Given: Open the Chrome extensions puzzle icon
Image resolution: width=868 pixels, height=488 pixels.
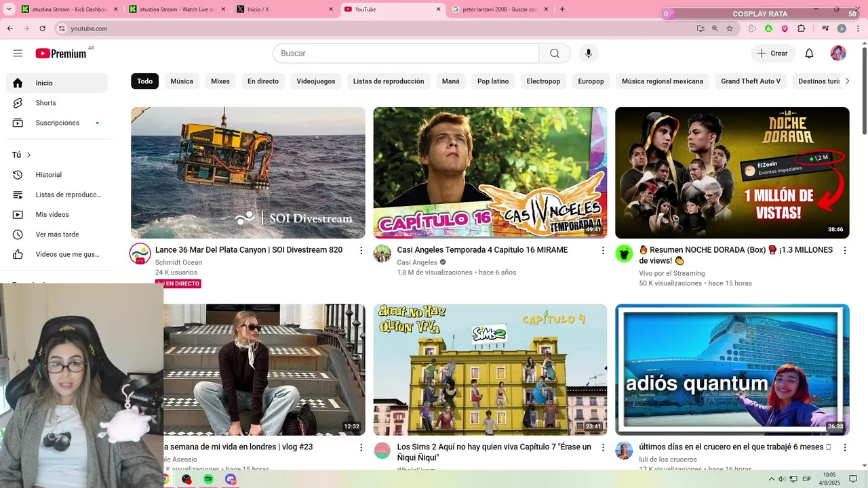Looking at the screenshot, I should coord(802,28).
